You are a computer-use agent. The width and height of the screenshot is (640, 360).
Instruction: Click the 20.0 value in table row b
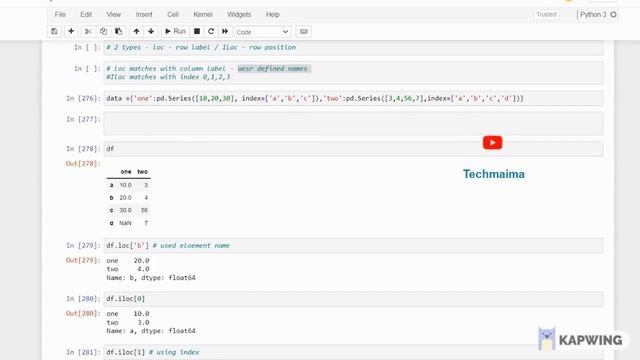125,198
